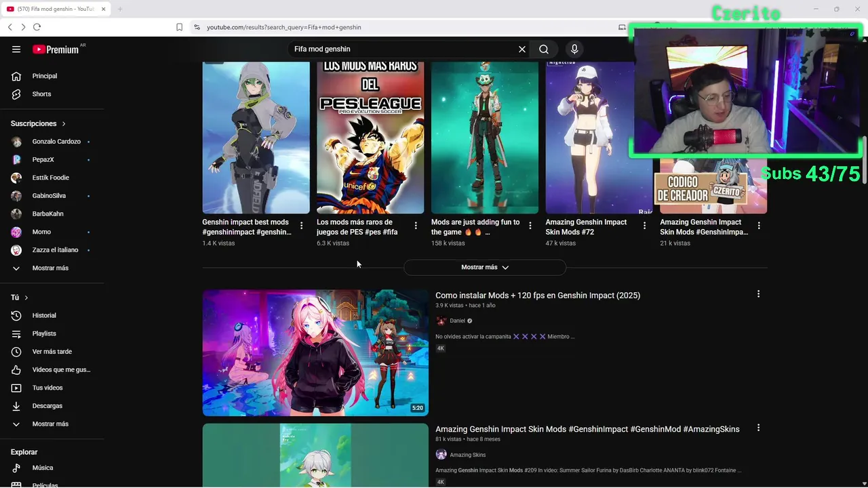Open new browser tab with plus
Viewport: 868px width, 488px height.
point(120,9)
